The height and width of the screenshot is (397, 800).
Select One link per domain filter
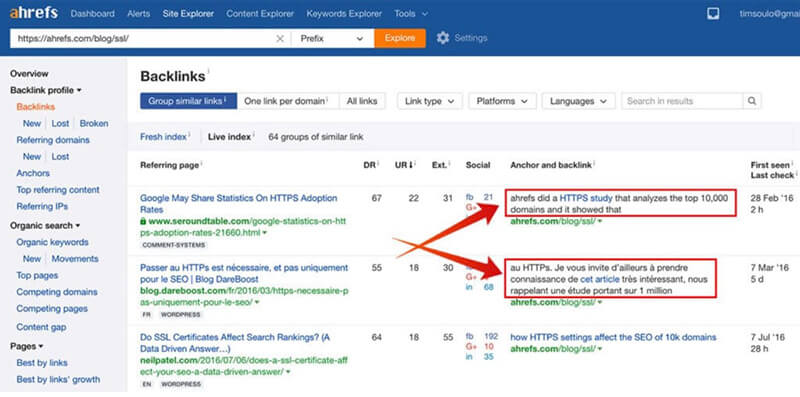pos(288,101)
